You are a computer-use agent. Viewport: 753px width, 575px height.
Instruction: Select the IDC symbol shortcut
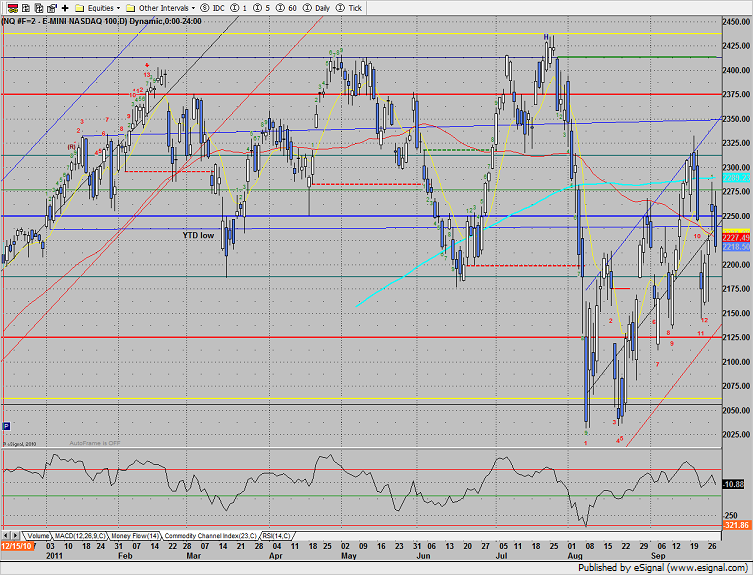click(213, 8)
